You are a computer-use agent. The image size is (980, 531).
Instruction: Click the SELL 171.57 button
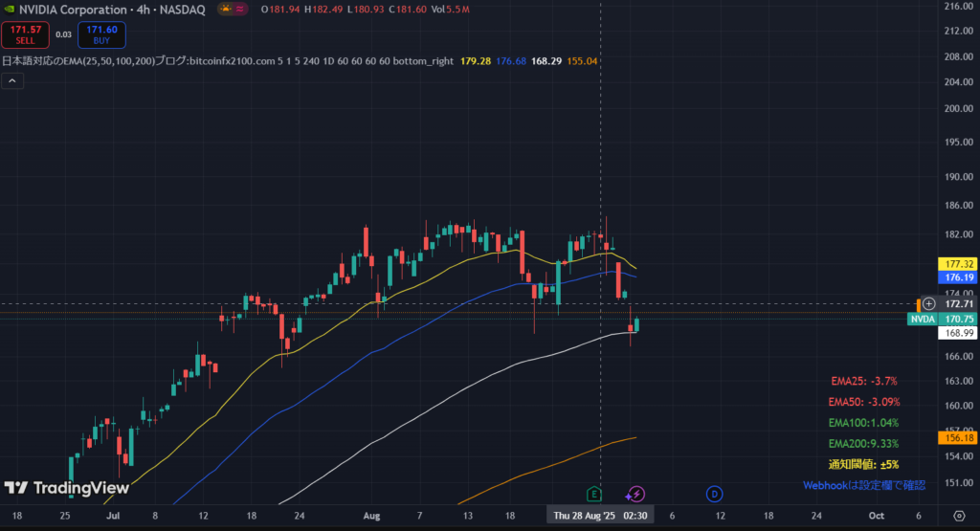click(x=26, y=35)
